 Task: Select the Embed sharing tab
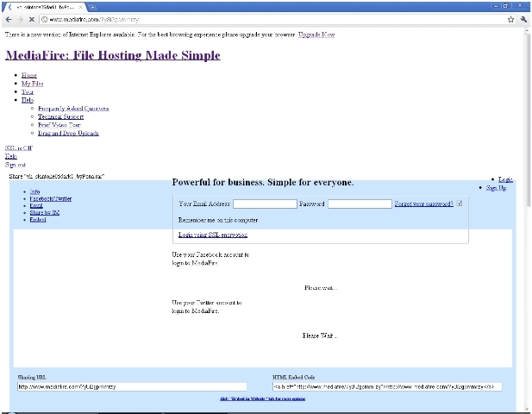[37, 220]
